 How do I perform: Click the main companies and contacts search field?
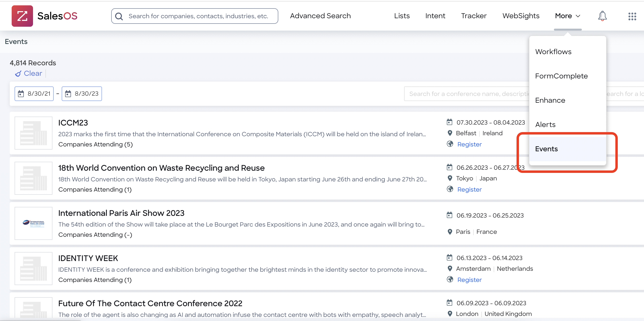click(x=195, y=16)
